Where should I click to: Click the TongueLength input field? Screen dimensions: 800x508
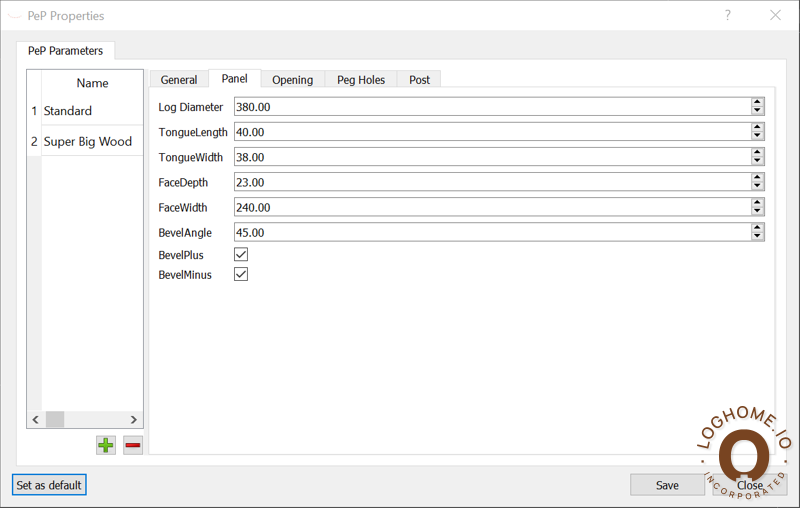pos(492,132)
